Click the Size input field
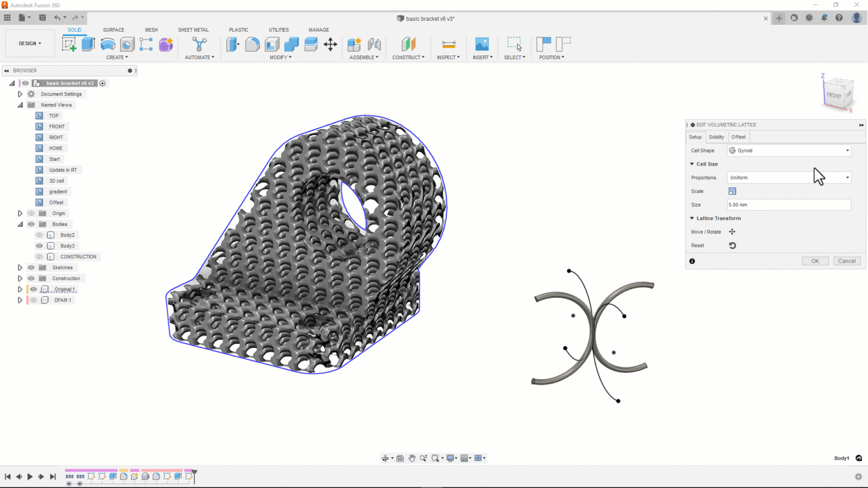 pyautogui.click(x=789, y=205)
